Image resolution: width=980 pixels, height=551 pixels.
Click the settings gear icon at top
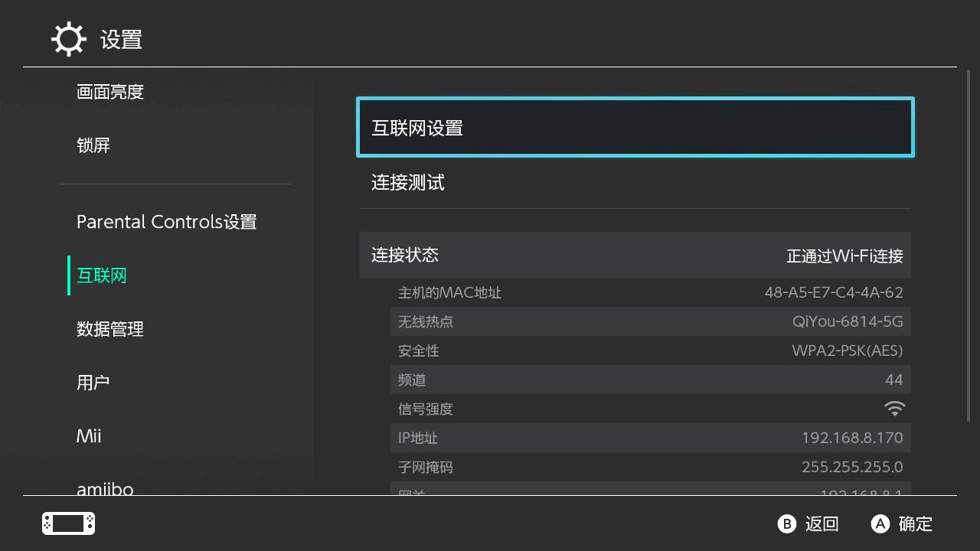(68, 38)
